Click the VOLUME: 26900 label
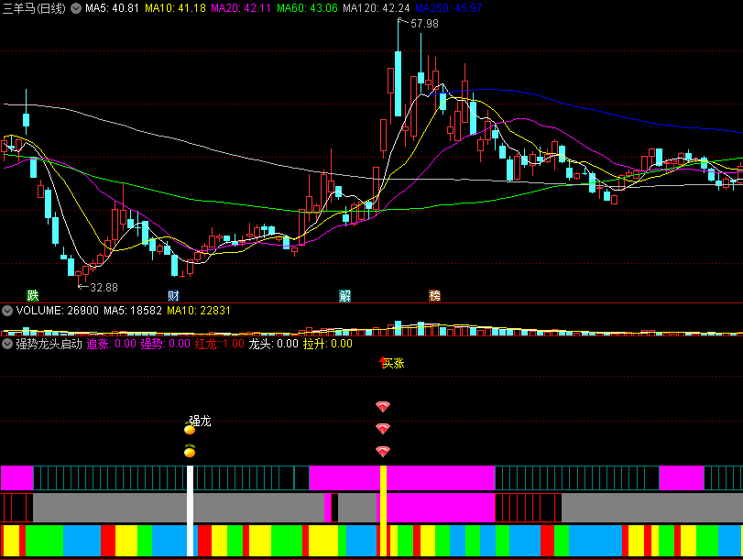 58,311
